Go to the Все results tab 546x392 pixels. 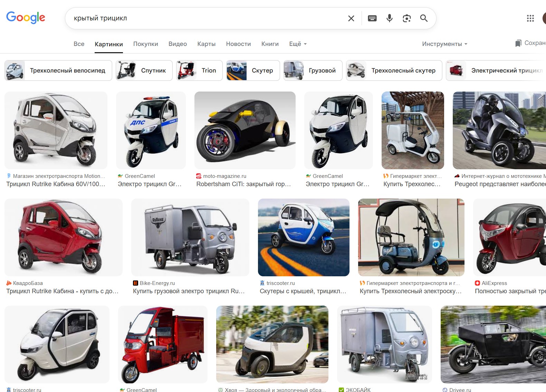pyautogui.click(x=79, y=44)
